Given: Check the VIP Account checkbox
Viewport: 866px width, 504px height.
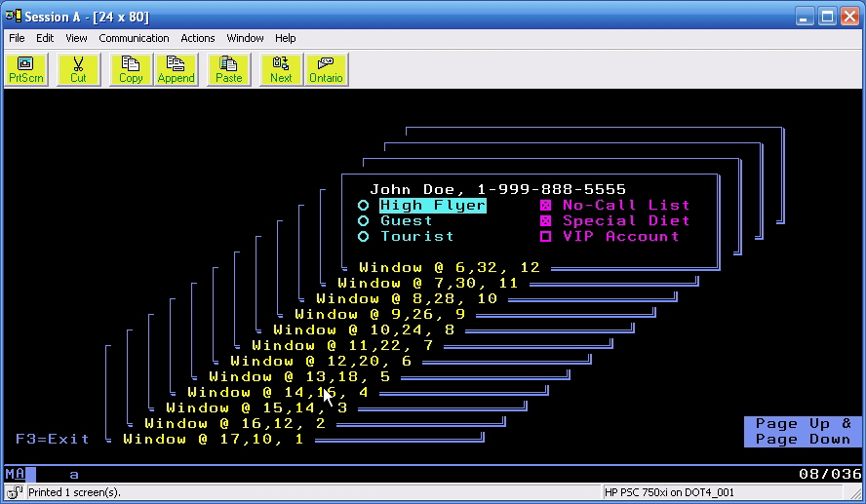Looking at the screenshot, I should click(x=546, y=237).
